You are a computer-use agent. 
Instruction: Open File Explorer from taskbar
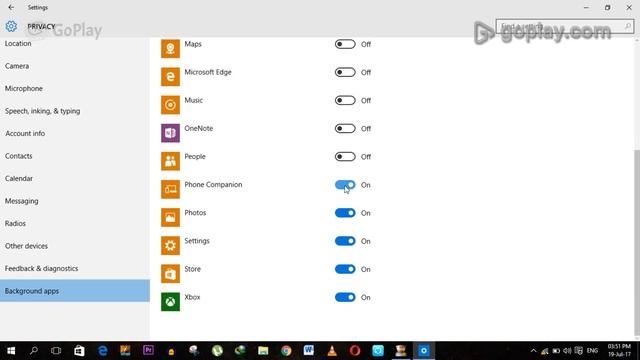click(x=263, y=351)
